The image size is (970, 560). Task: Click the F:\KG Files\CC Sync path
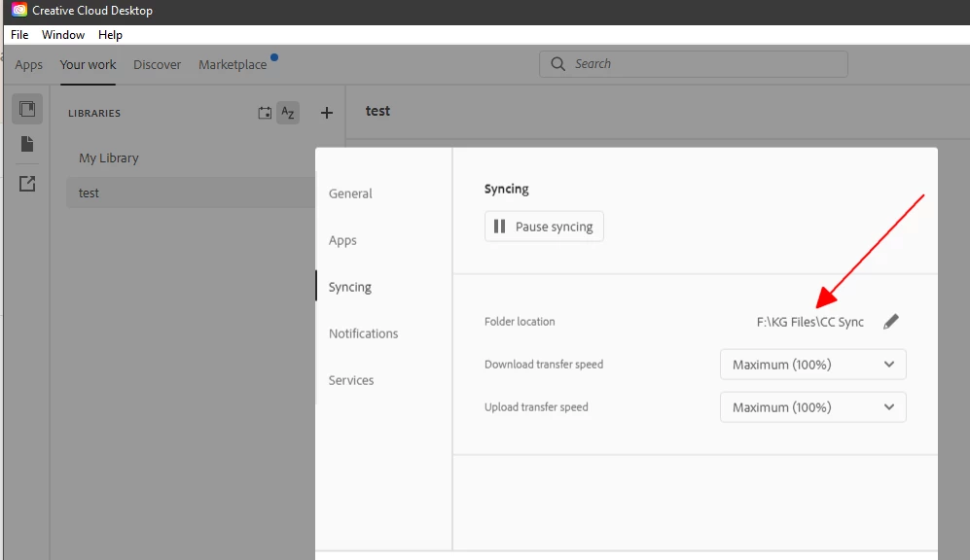[x=809, y=322]
